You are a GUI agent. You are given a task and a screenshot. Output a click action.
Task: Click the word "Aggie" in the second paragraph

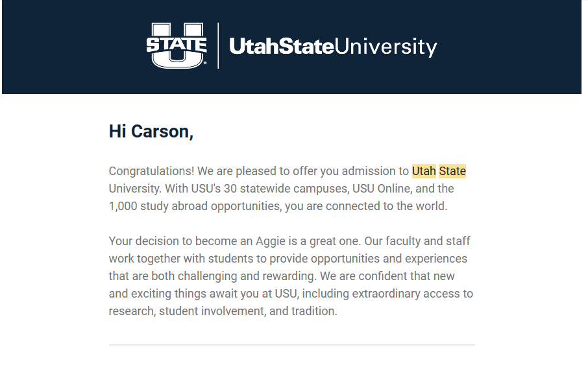click(x=271, y=241)
